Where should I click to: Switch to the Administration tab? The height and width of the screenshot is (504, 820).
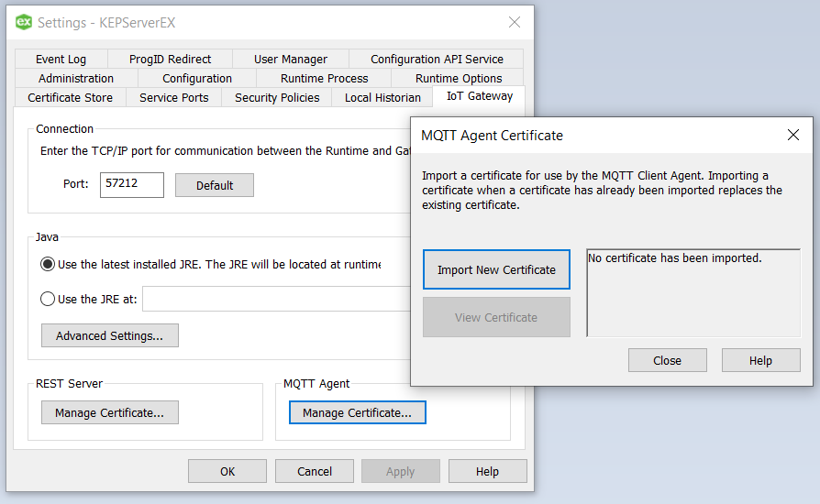tap(76, 78)
